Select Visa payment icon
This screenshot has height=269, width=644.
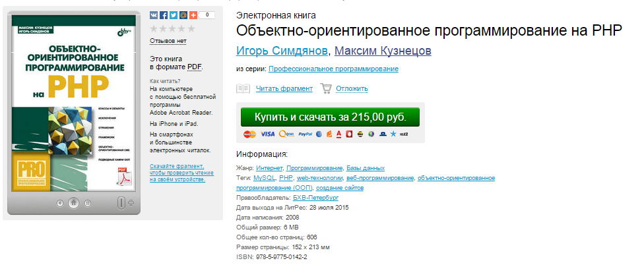268,134
